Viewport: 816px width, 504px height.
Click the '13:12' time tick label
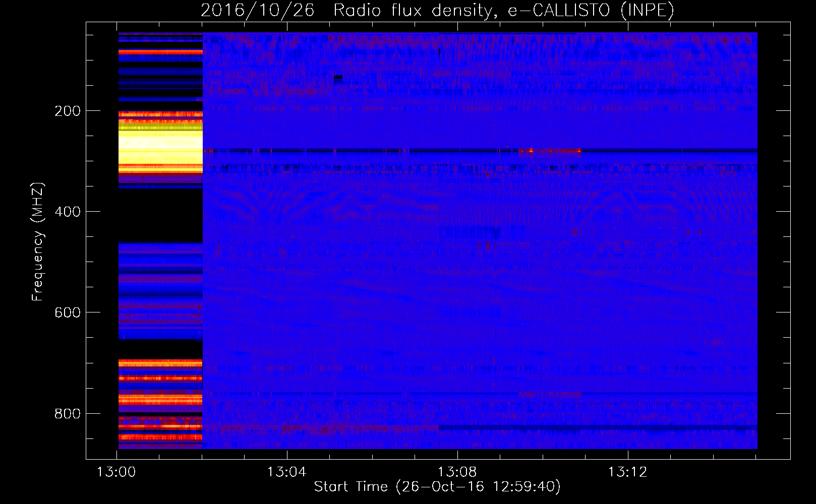point(627,472)
